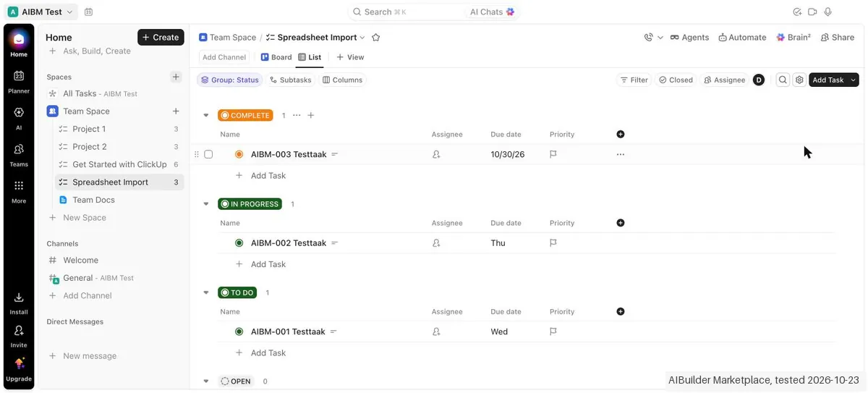This screenshot has height=393, width=868.
Task: Add a column via plus in TO DO header
Action: point(621,311)
